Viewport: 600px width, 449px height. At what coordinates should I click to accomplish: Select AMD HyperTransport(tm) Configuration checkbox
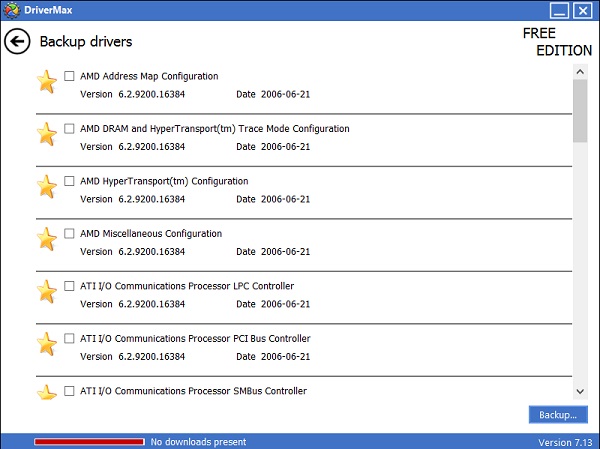(x=69, y=181)
